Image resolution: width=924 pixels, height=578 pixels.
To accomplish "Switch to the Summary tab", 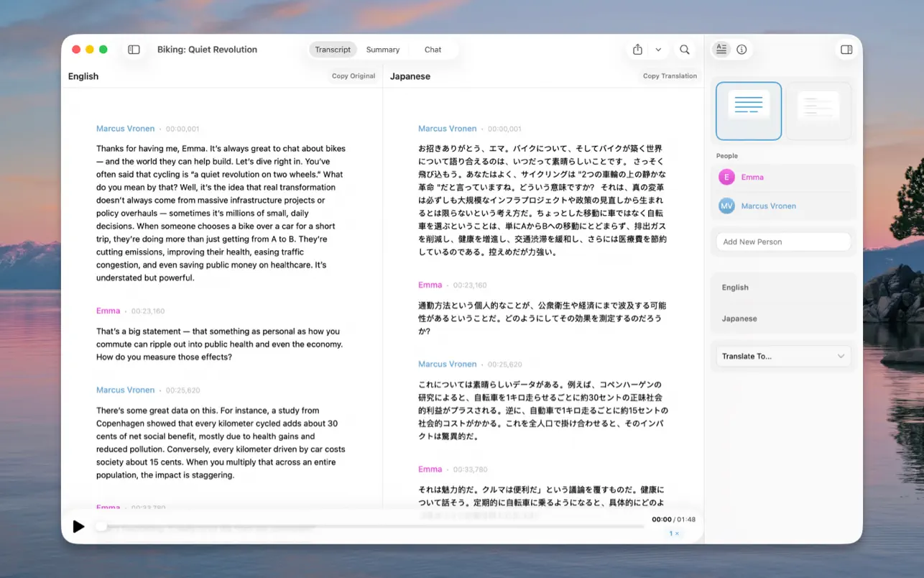I will [382, 50].
